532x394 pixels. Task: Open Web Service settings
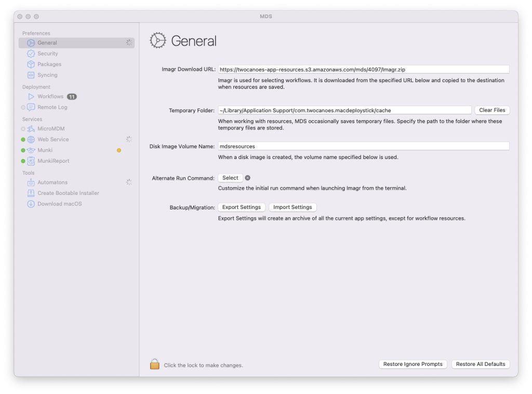[77, 139]
